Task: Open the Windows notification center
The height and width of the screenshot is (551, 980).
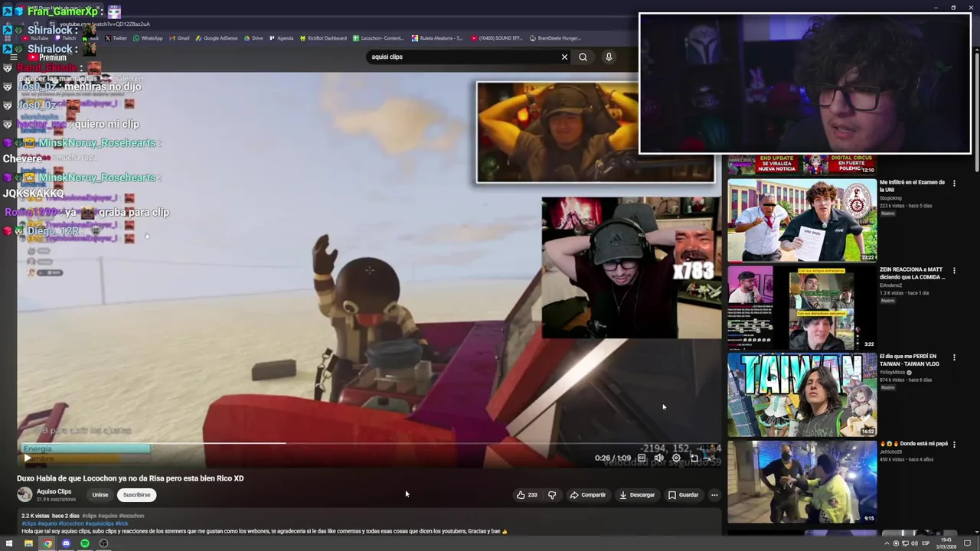Action: coord(968,544)
